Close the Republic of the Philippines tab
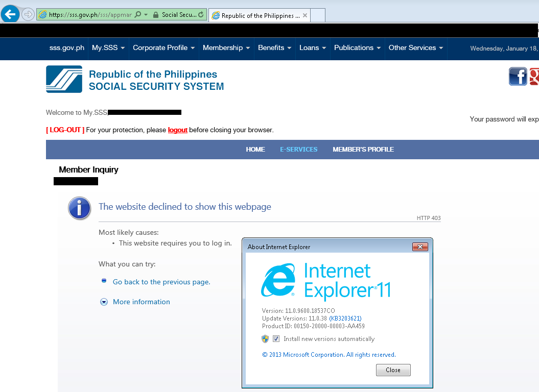This screenshot has height=392, width=539. (305, 15)
